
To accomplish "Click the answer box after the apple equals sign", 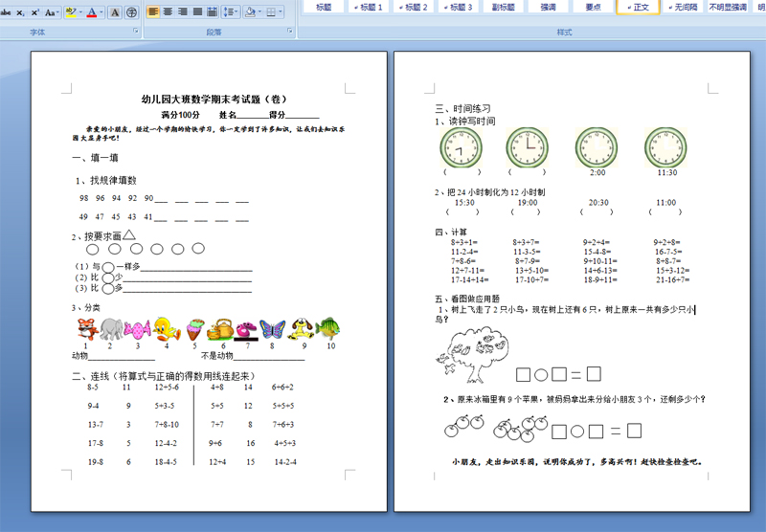I will [634, 431].
